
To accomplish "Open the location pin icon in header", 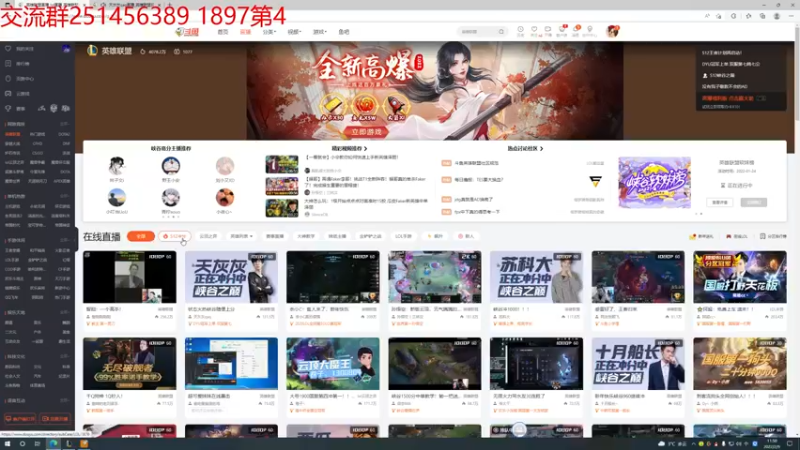I will click(589, 30).
